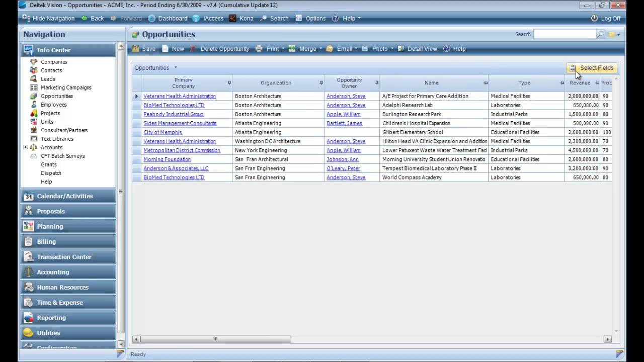Click the Proposals section icon
The image size is (644, 362).
(x=29, y=211)
